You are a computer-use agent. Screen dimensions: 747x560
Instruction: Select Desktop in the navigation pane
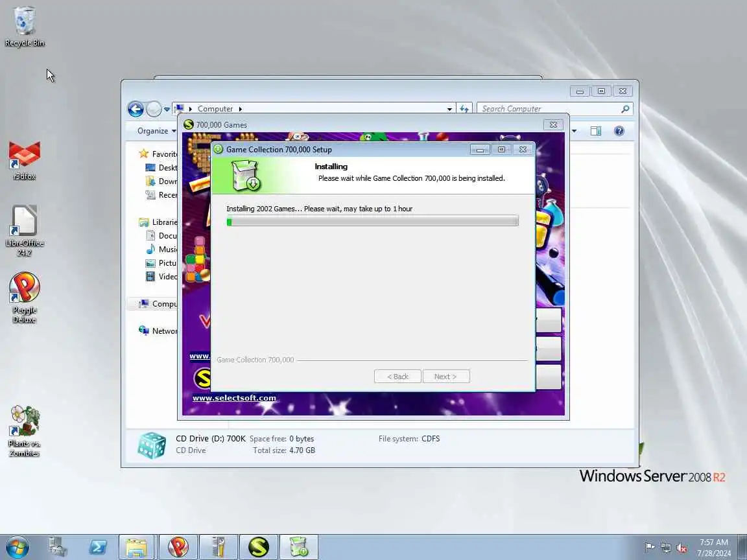[161, 168]
